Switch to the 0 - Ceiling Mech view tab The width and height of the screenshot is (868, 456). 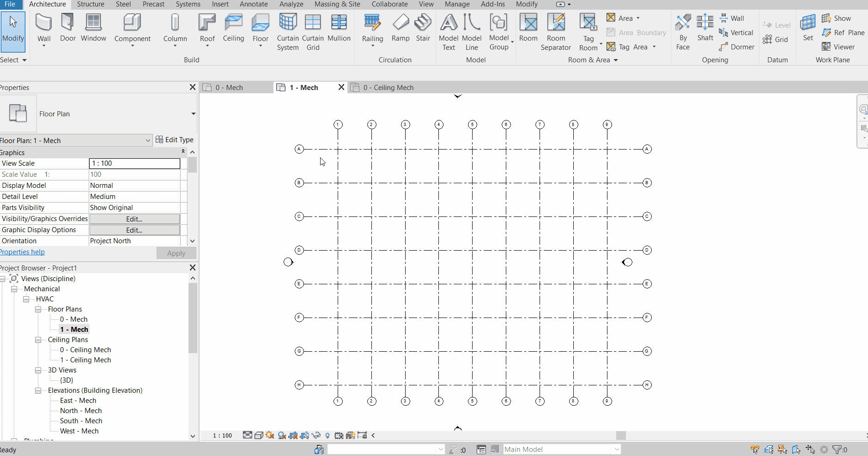point(388,87)
